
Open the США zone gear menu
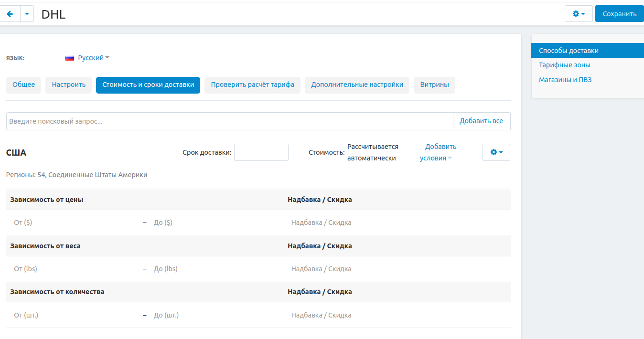[496, 152]
